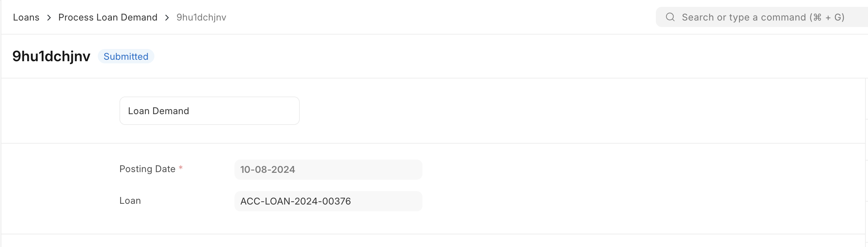Click the 9hu1dchjnv page title heading
Screen dimensions: 868x247
tap(51, 56)
